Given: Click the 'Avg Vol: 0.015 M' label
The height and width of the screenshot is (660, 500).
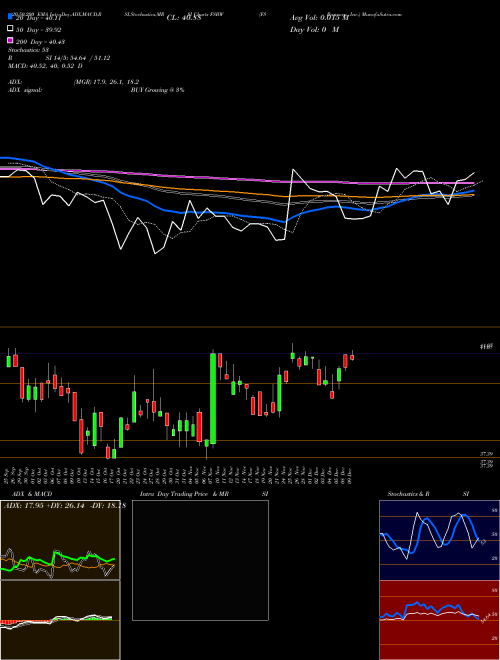Looking at the screenshot, I should pyautogui.click(x=319, y=18).
